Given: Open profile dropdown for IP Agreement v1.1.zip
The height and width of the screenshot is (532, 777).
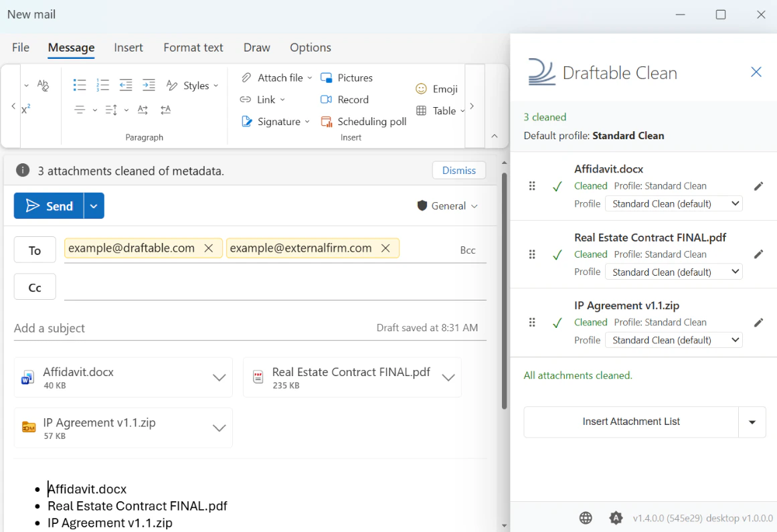Looking at the screenshot, I should (674, 341).
